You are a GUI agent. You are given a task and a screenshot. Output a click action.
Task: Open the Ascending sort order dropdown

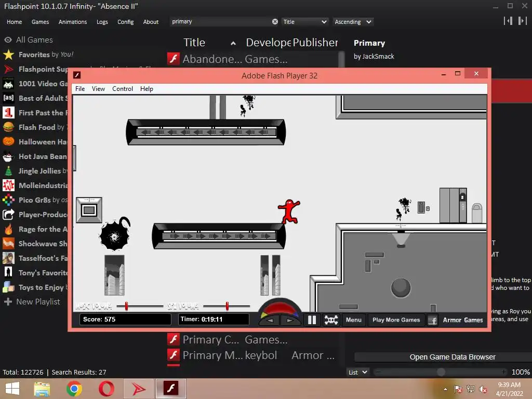[353, 22]
